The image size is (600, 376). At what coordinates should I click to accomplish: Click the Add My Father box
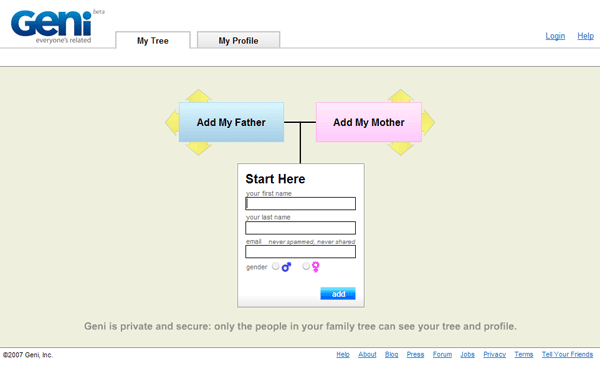point(231,122)
